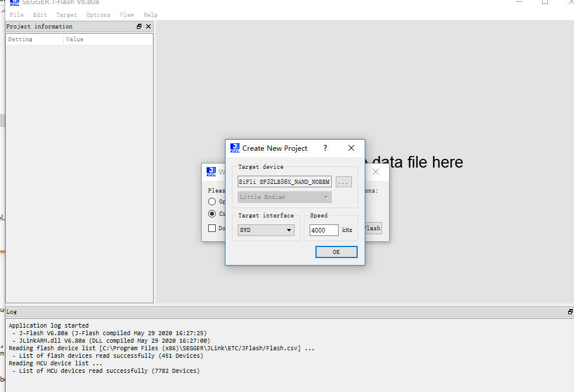This screenshot has height=392, width=574.
Task: Click the 'Application log started' log line
Action: click(x=49, y=325)
